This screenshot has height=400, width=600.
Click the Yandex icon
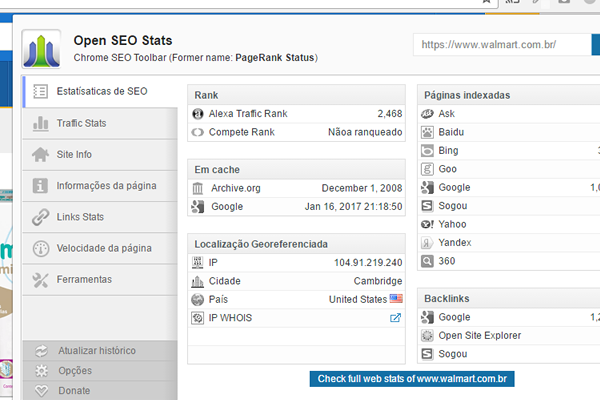point(427,243)
